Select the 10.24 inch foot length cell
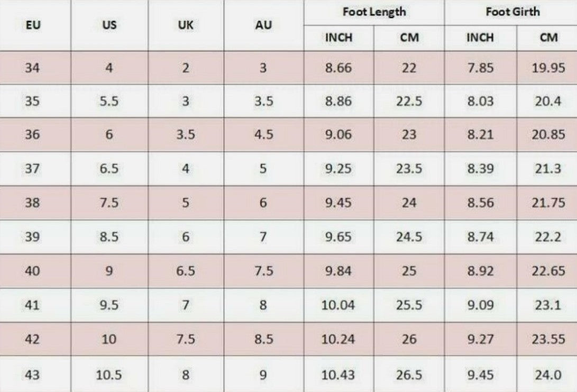This screenshot has width=577, height=392. click(x=338, y=339)
